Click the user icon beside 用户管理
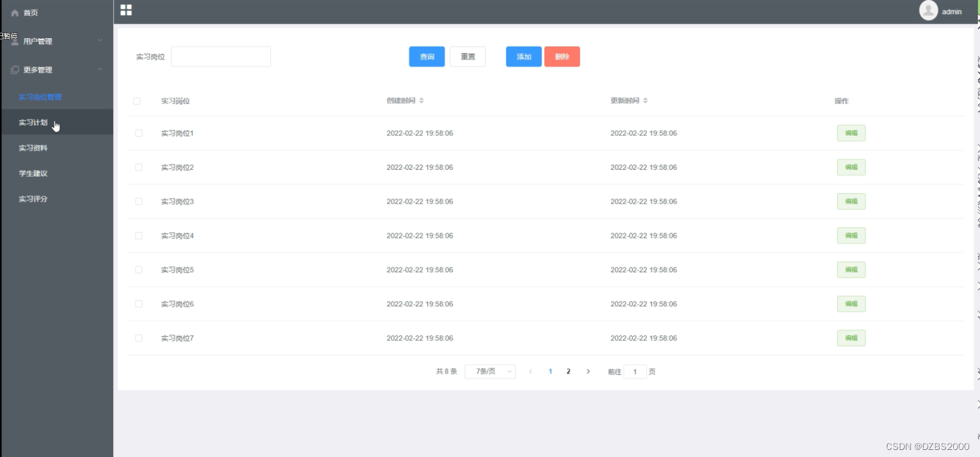The width and height of the screenshot is (980, 457). tap(15, 41)
